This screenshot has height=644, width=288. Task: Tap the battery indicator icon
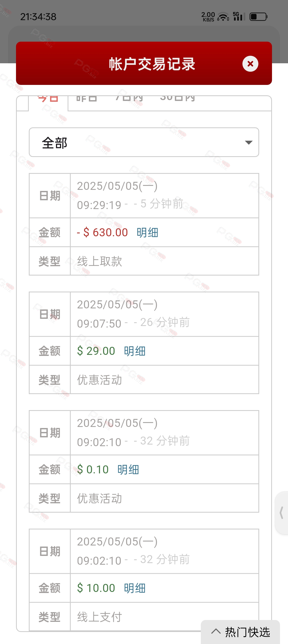258,17
